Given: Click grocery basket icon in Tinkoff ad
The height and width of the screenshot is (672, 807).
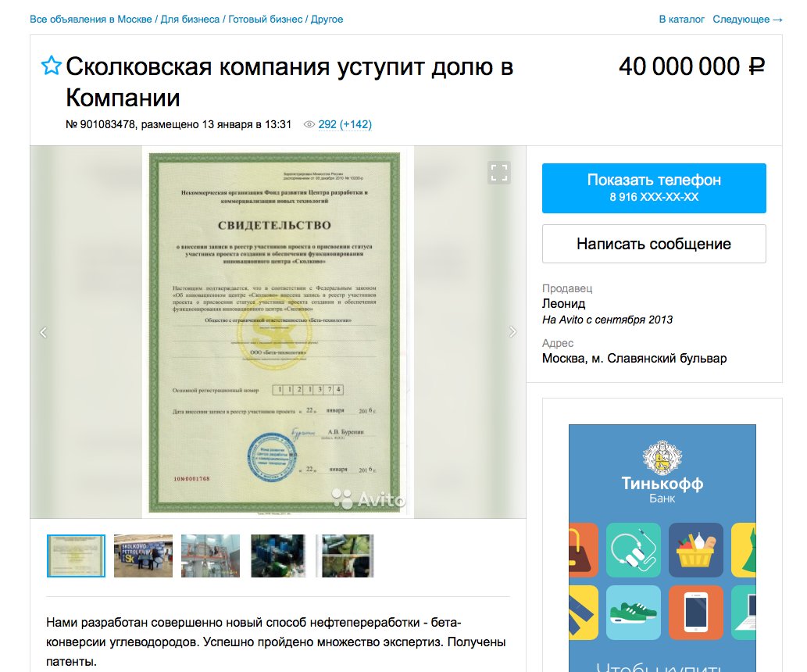Looking at the screenshot, I should [x=696, y=550].
